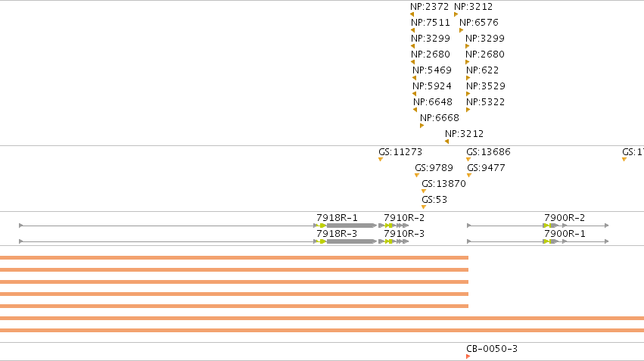Open the NP:3529 feature
This screenshot has width=644, height=361.
tap(486, 86)
